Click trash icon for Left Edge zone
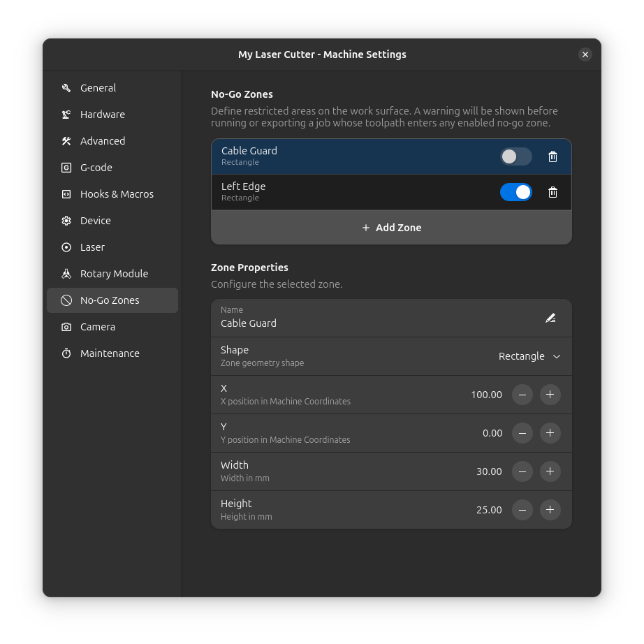Image resolution: width=644 pixels, height=644 pixels. click(552, 192)
